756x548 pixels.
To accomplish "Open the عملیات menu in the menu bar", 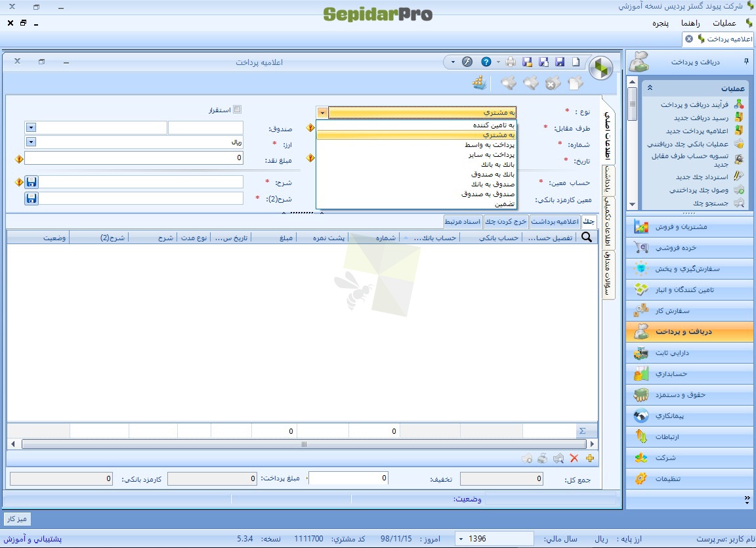I will click(x=724, y=23).
